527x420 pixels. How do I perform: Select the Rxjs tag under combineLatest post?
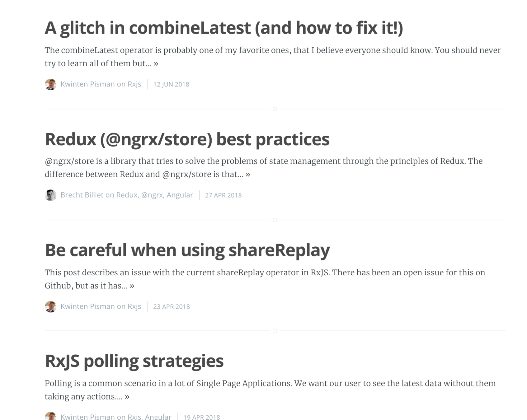pyautogui.click(x=134, y=84)
